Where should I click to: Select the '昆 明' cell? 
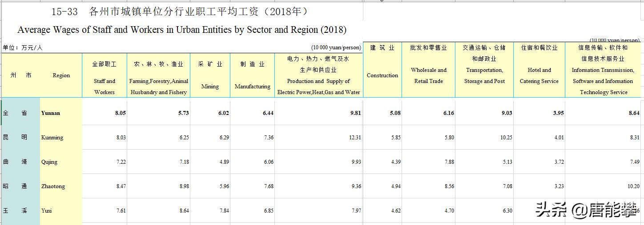pos(15,137)
